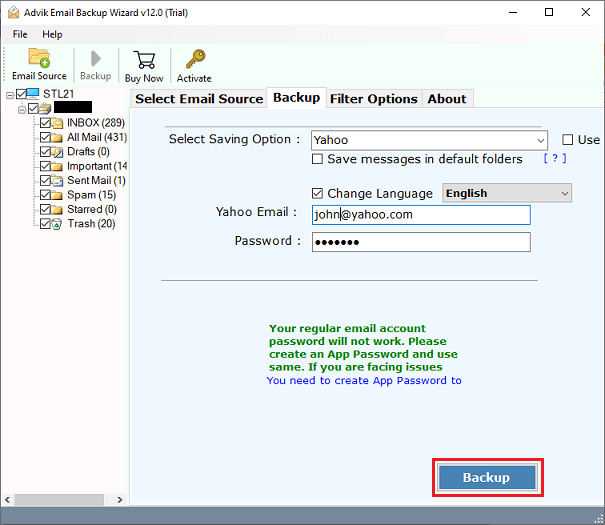Click into the Yahoo Email field
Screen dimensions: 605x525
[x=421, y=214]
